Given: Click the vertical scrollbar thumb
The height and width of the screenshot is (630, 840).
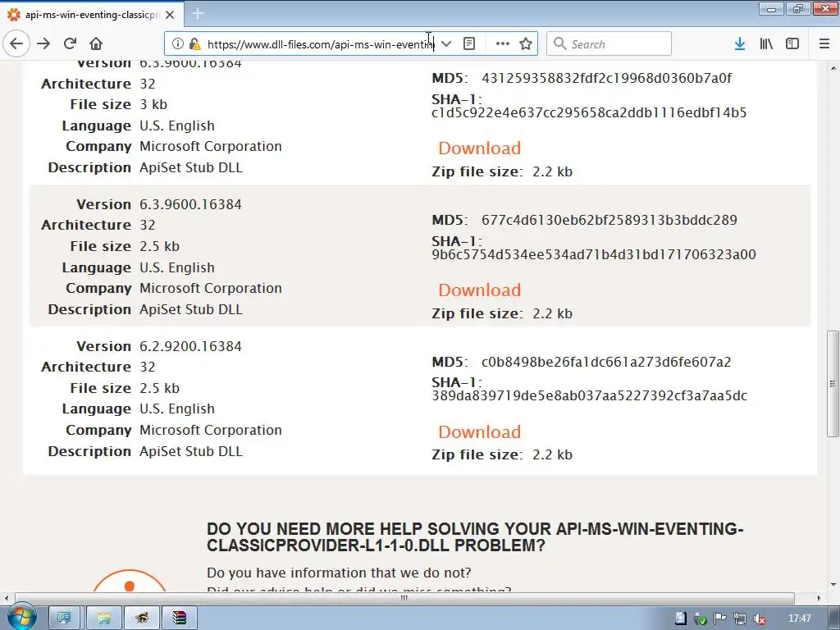Looking at the screenshot, I should click(833, 384).
